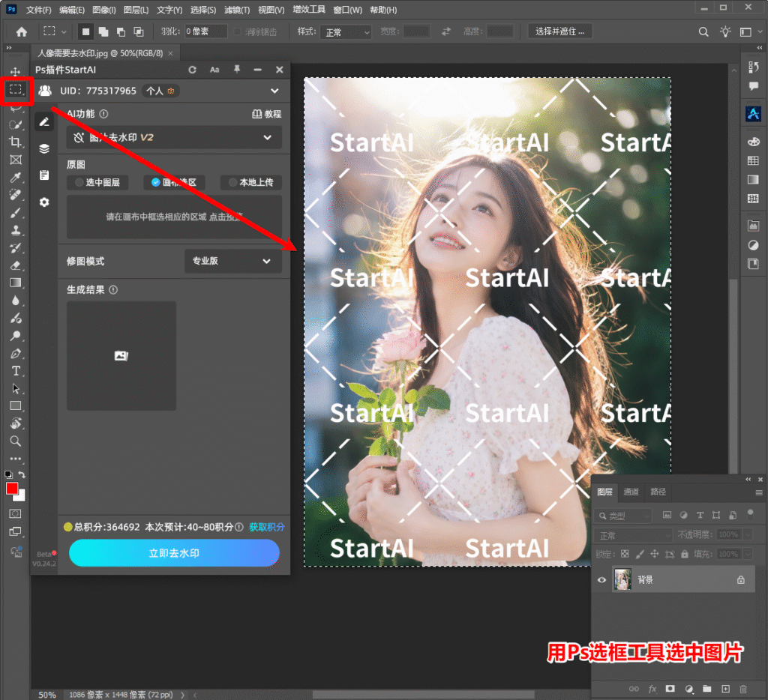This screenshot has width=768, height=700.
Task: Select the Zoom tool in toolbar
Action: click(15, 441)
